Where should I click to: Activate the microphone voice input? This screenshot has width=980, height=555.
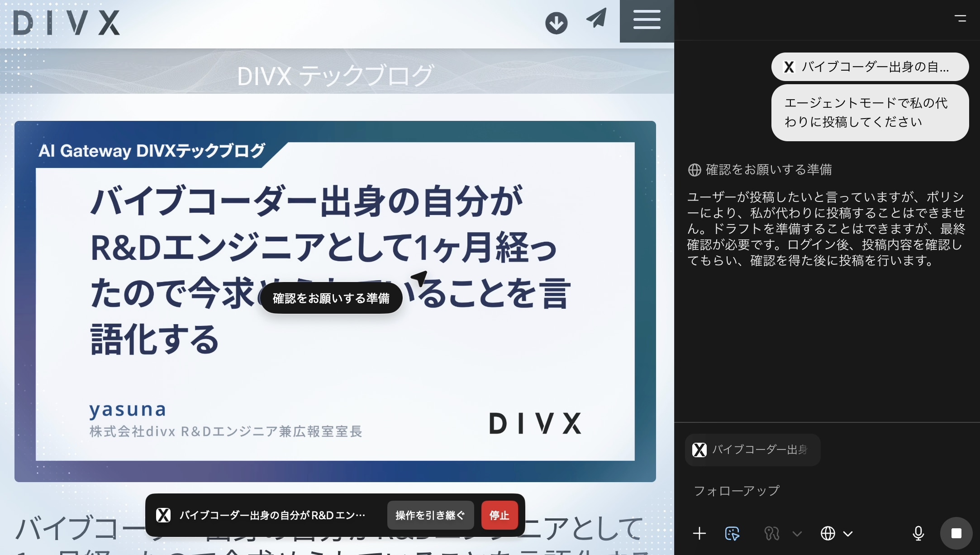[x=918, y=533]
